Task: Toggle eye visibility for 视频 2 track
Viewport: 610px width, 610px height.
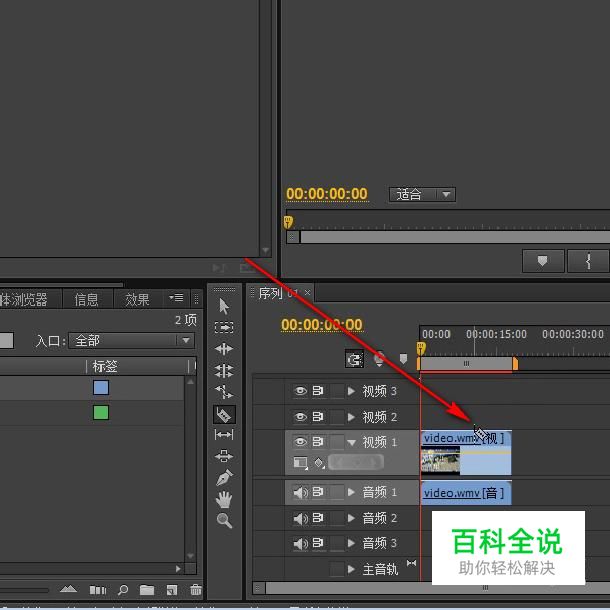Action: (300, 417)
